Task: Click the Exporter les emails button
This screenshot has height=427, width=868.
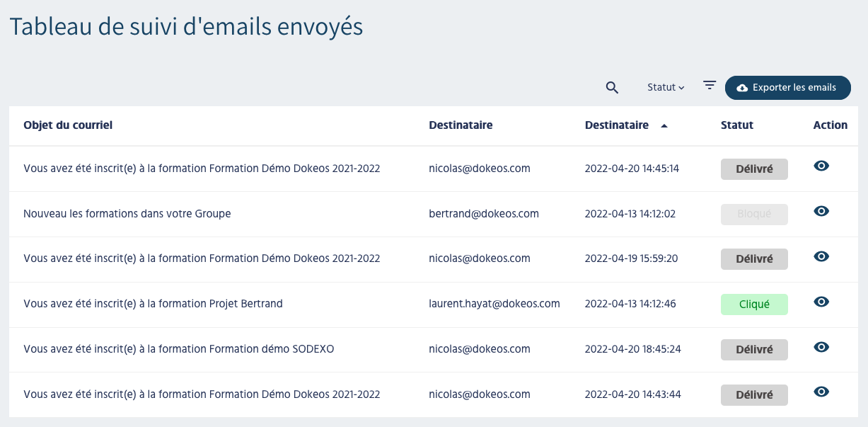Action: point(787,88)
